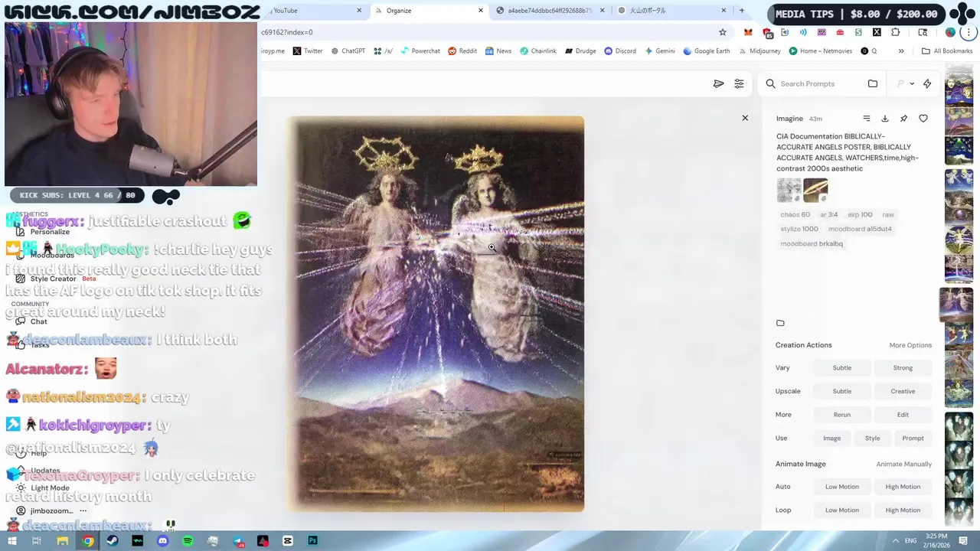The width and height of the screenshot is (980, 551).
Task: Click the 'moodboard brkalbq' tag
Action: tap(812, 243)
